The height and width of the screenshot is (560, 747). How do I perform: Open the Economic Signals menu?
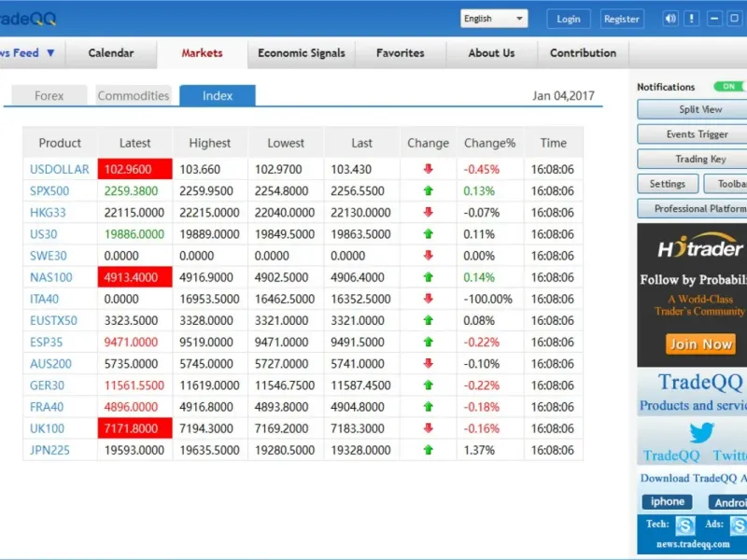[301, 53]
